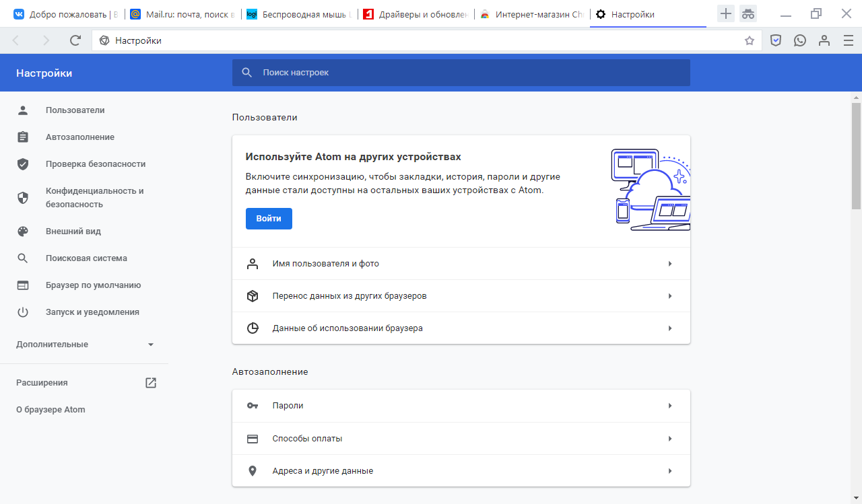Expand the Данные об использовании браузера arrow

coord(670,328)
